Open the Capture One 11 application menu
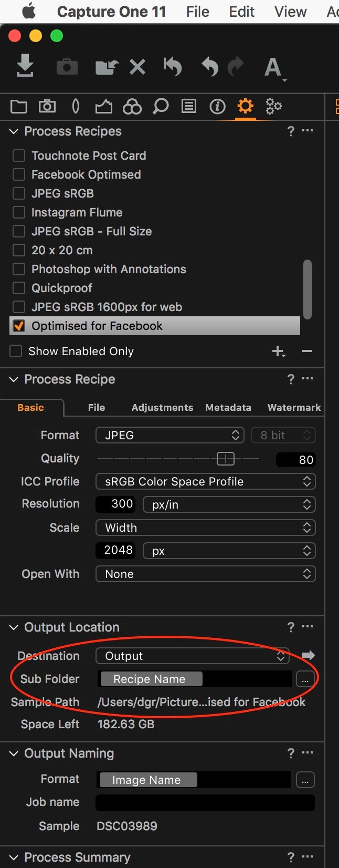This screenshot has width=339, height=868. (x=111, y=12)
